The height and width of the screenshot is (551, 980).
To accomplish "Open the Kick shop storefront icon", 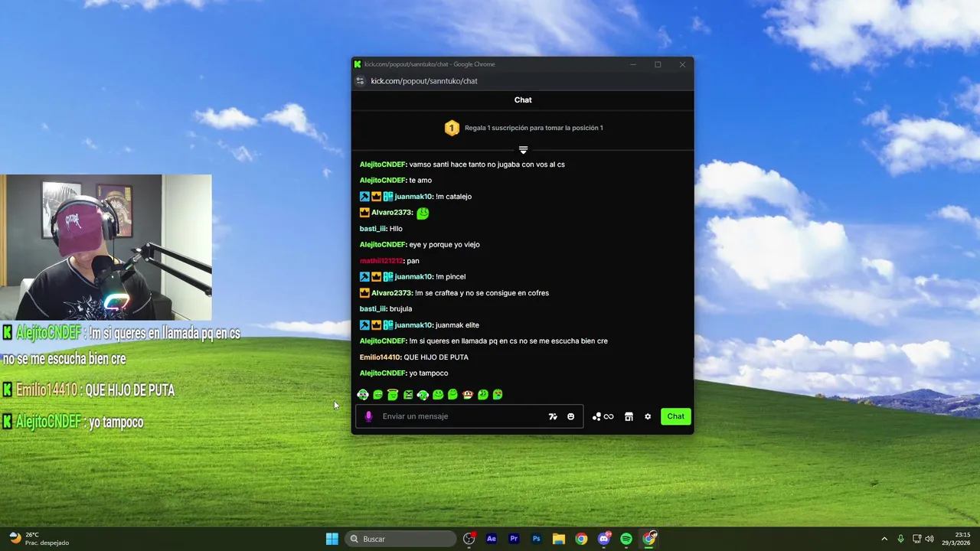I will [629, 416].
